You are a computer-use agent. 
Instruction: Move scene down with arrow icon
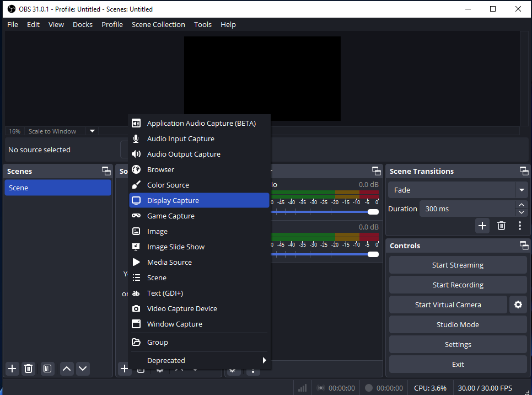83,369
